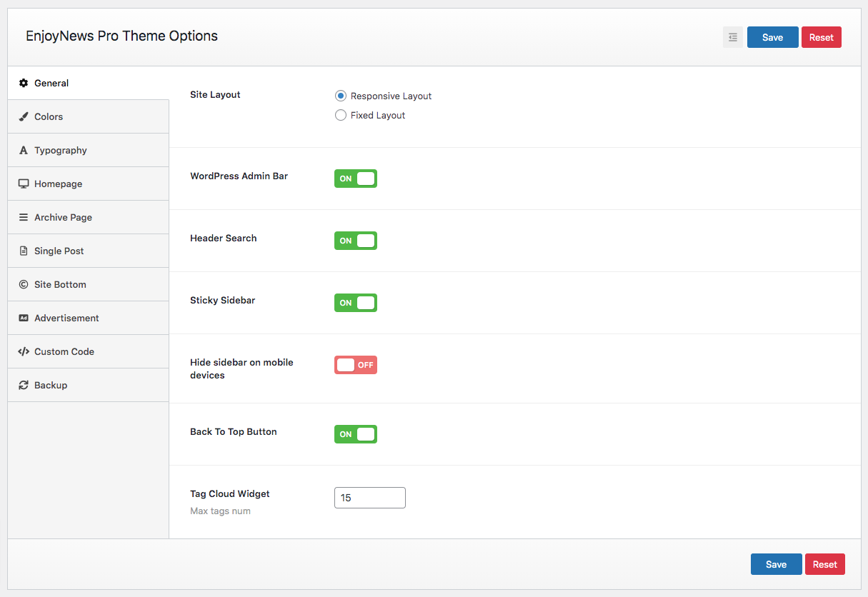Viewport: 868px width, 597px height.
Task: Switch to the Custom Code tab
Action: [89, 351]
